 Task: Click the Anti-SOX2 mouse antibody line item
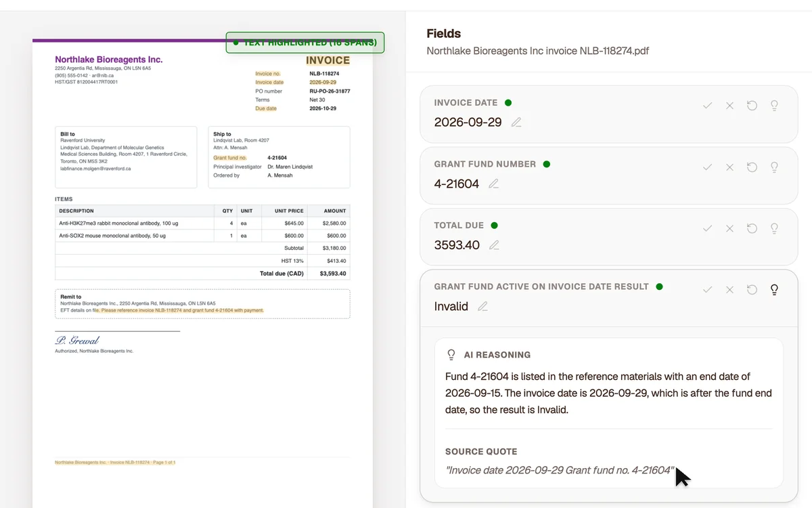click(112, 236)
